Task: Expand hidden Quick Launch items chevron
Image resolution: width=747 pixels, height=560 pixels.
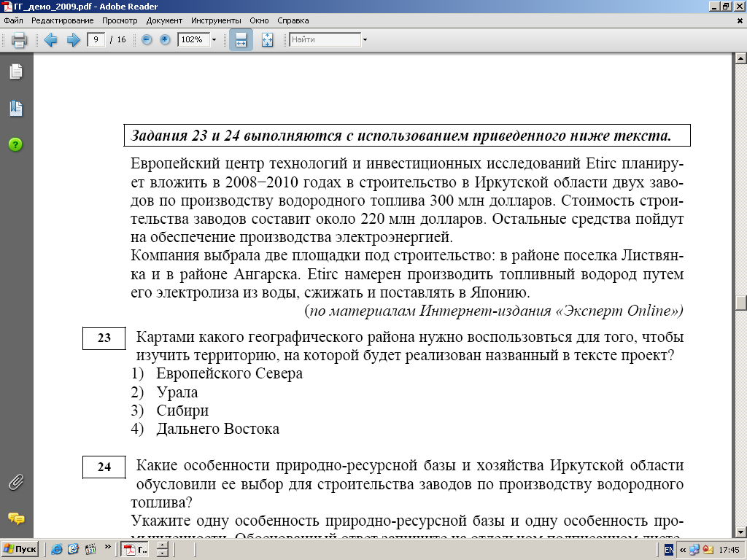Action: click(107, 547)
